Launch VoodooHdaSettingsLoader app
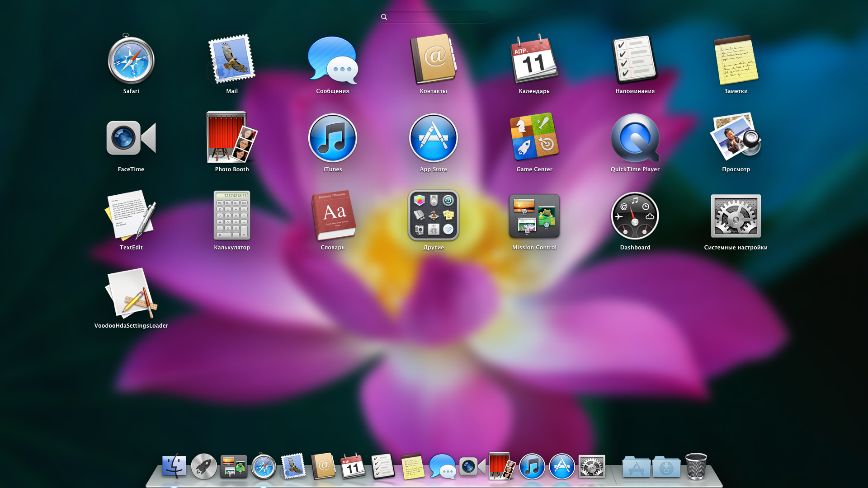The image size is (868, 488). [131, 294]
